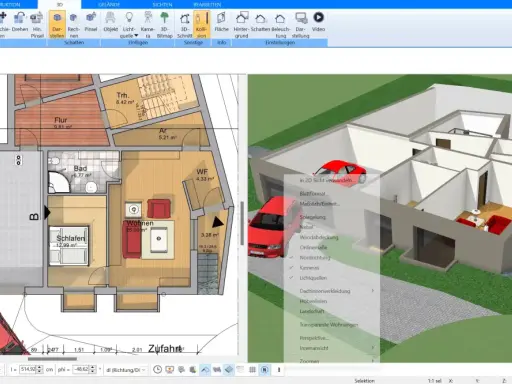
Task: Choose Transparente Wohnungen in context menu
Action: point(329,324)
